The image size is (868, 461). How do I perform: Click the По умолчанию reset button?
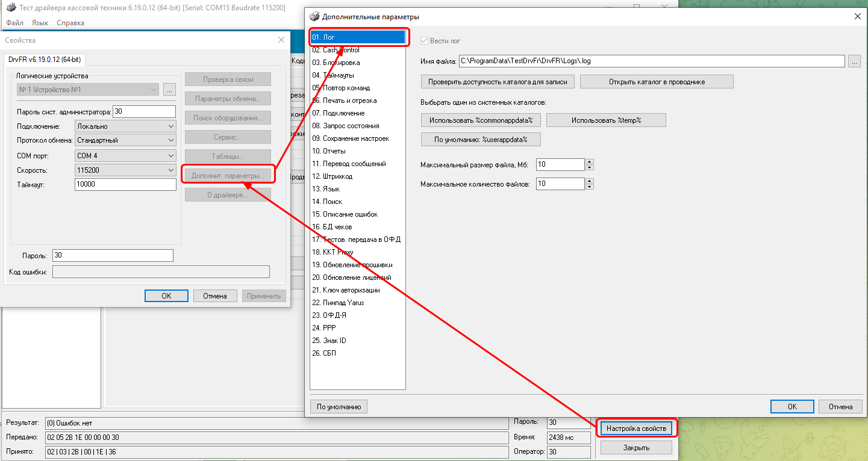(x=339, y=407)
